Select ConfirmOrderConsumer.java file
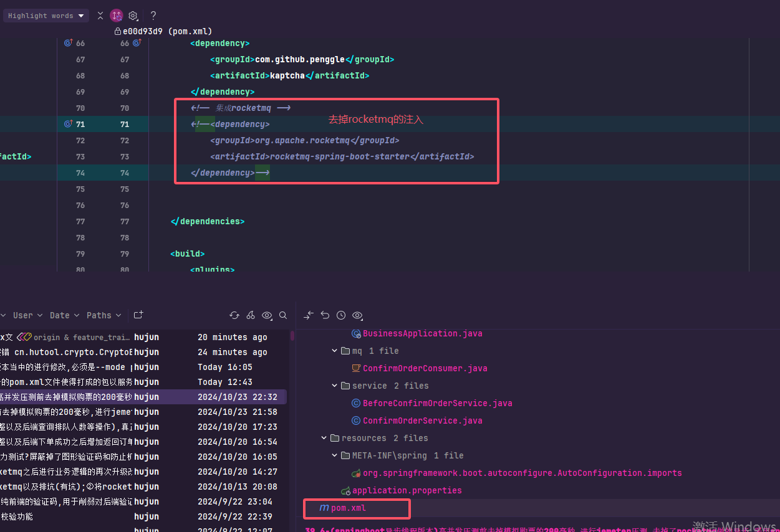The image size is (780, 532). (x=425, y=368)
